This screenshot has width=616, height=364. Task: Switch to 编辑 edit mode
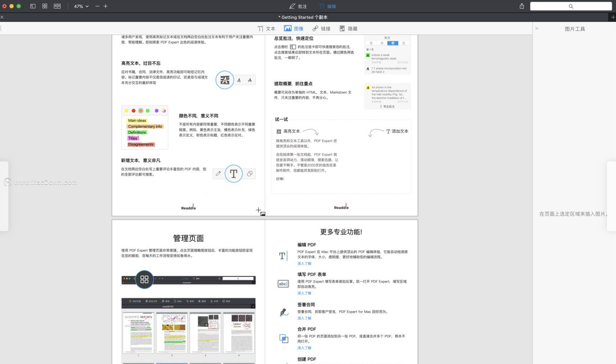327,6
